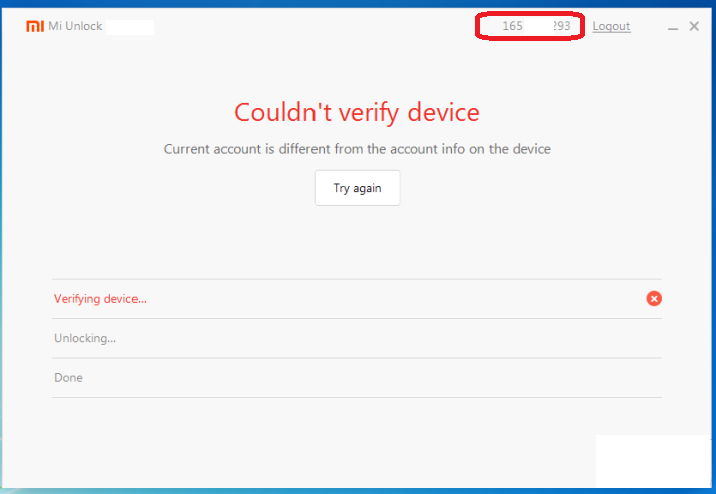Minimize the Mi Unlock window

click(x=673, y=27)
